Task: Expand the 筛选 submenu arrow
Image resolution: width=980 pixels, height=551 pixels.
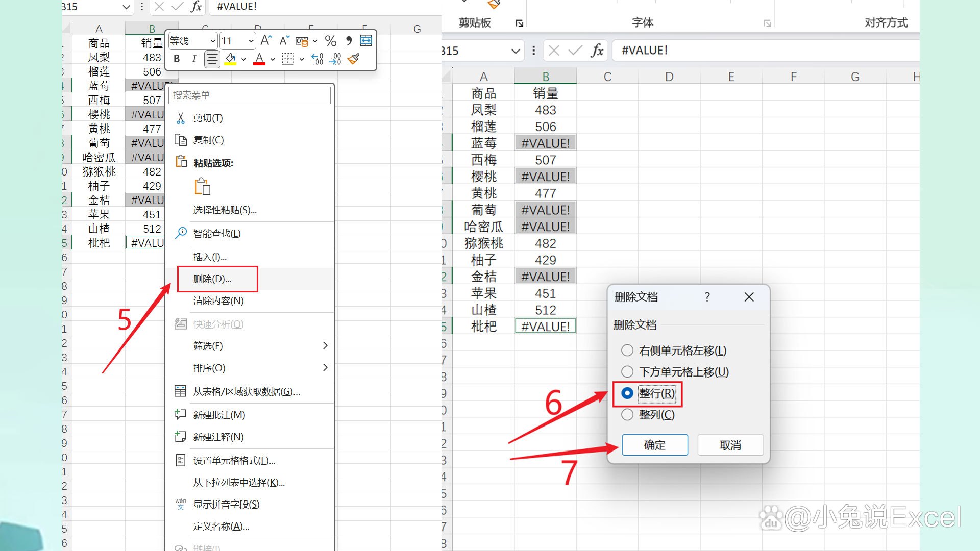Action: click(325, 345)
